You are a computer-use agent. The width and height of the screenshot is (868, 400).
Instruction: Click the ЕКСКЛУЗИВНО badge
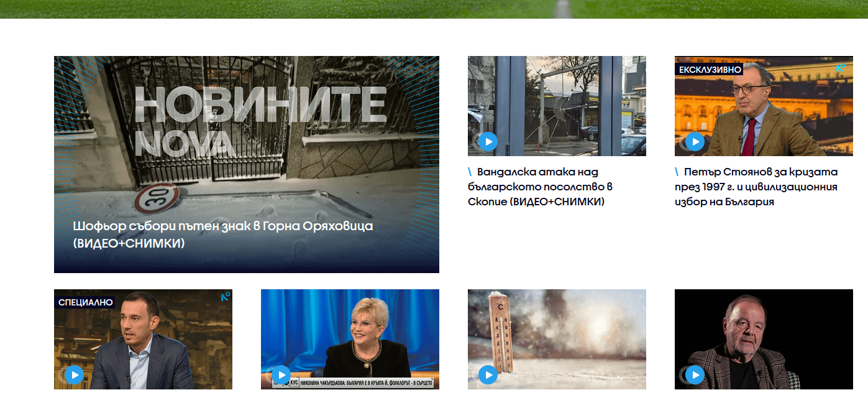708,69
